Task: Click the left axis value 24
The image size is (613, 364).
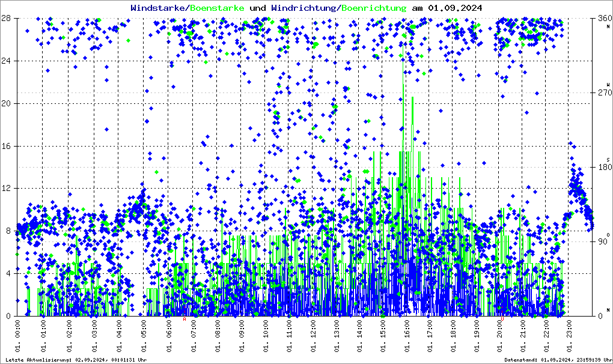Action: 5,61
